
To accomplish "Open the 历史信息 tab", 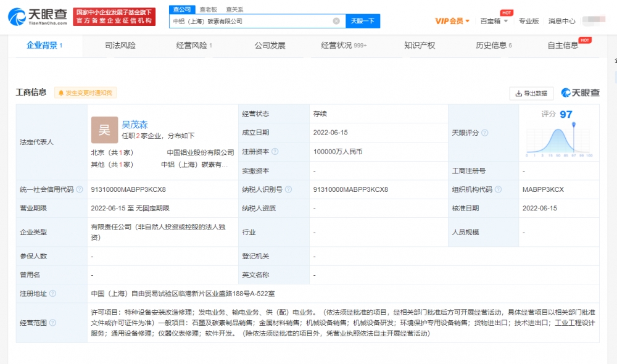I will (494, 46).
